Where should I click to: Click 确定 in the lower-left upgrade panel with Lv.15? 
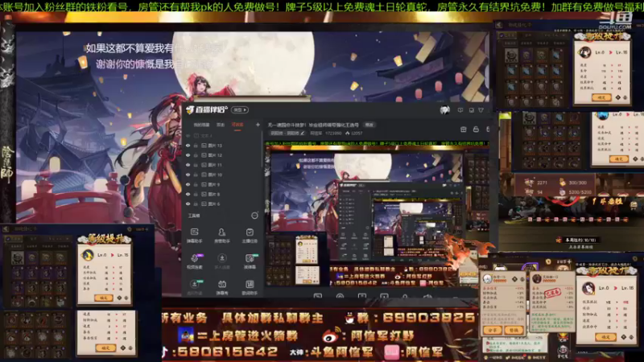click(x=104, y=298)
